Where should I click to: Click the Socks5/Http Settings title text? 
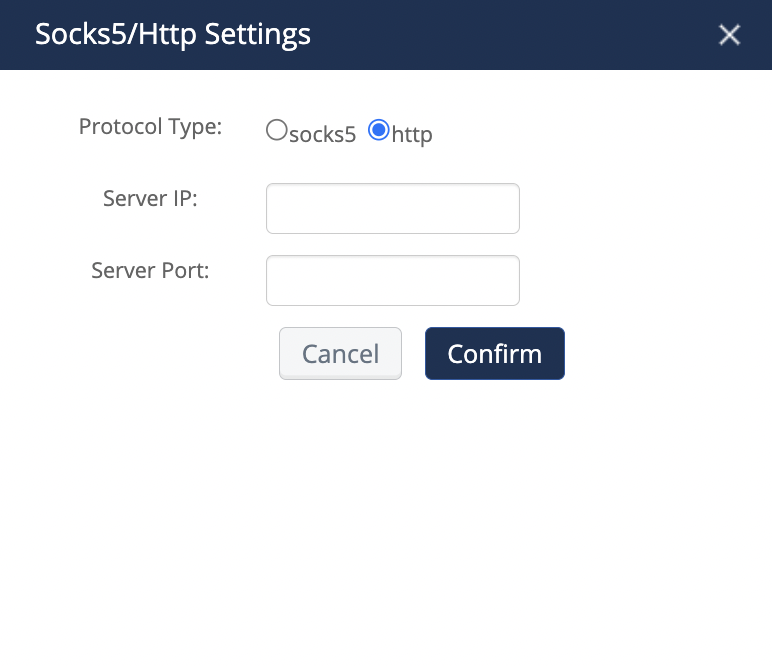coord(173,35)
